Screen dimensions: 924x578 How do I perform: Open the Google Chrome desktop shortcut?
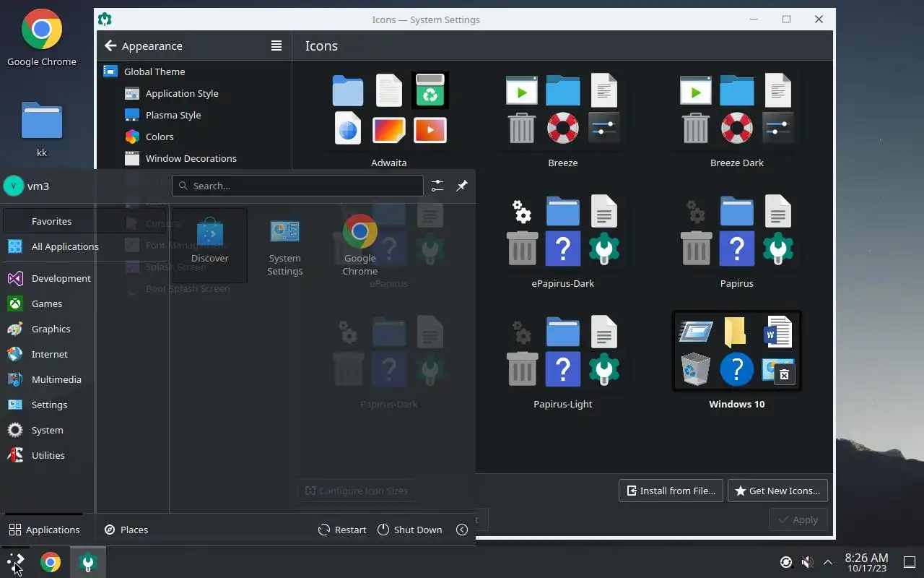tap(42, 38)
